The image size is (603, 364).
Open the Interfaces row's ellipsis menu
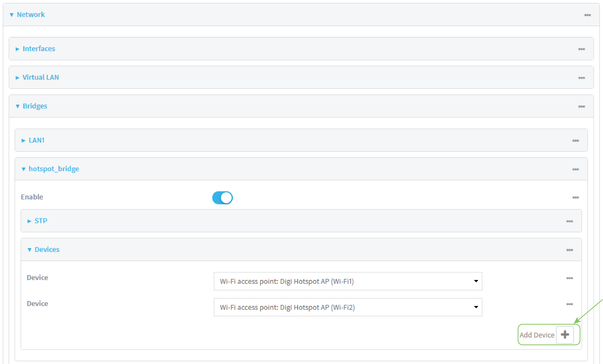(581, 49)
